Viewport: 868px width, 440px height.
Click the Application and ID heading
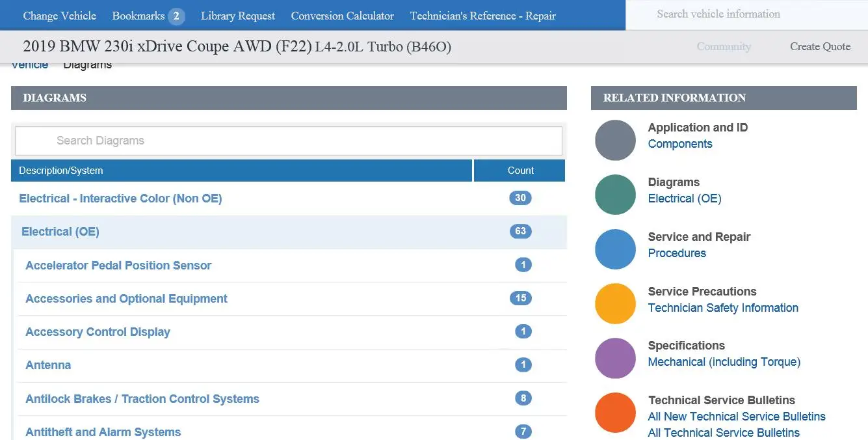[x=698, y=128]
